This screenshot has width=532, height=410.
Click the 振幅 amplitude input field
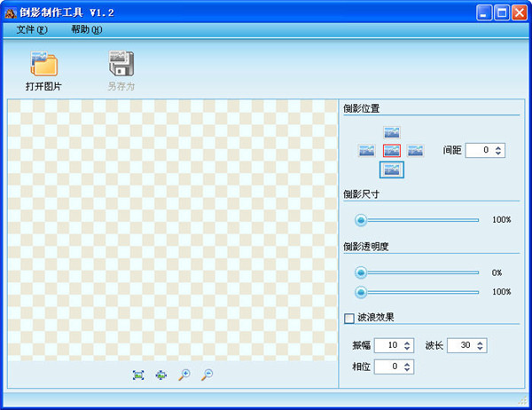point(395,345)
